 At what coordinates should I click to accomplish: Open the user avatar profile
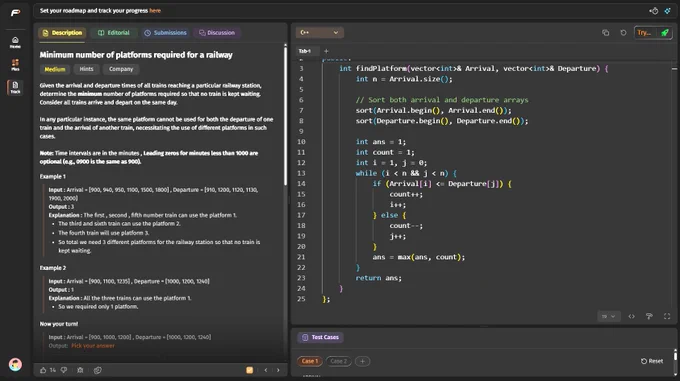pos(15,365)
